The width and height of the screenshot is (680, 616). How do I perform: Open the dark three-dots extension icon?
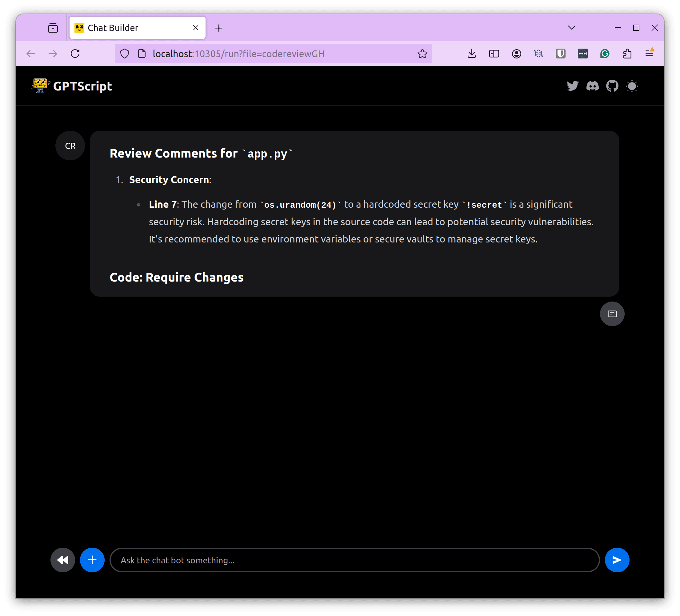point(582,54)
